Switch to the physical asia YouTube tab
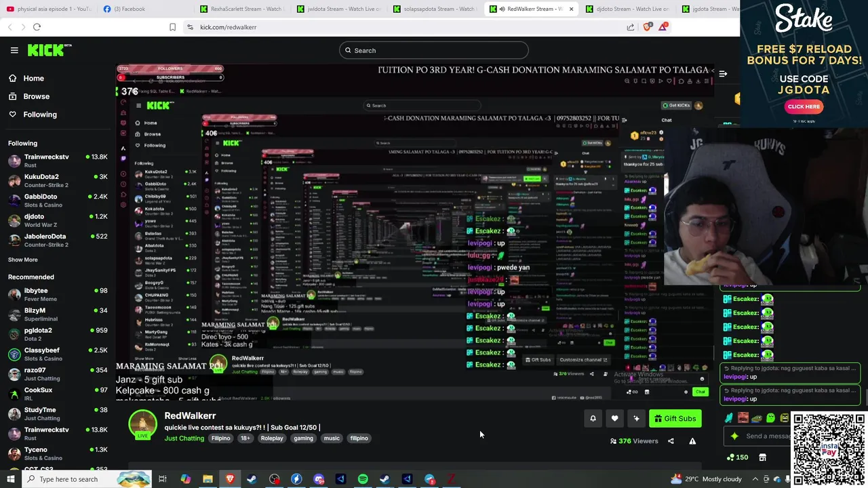This screenshot has height=488, width=868. point(49,9)
